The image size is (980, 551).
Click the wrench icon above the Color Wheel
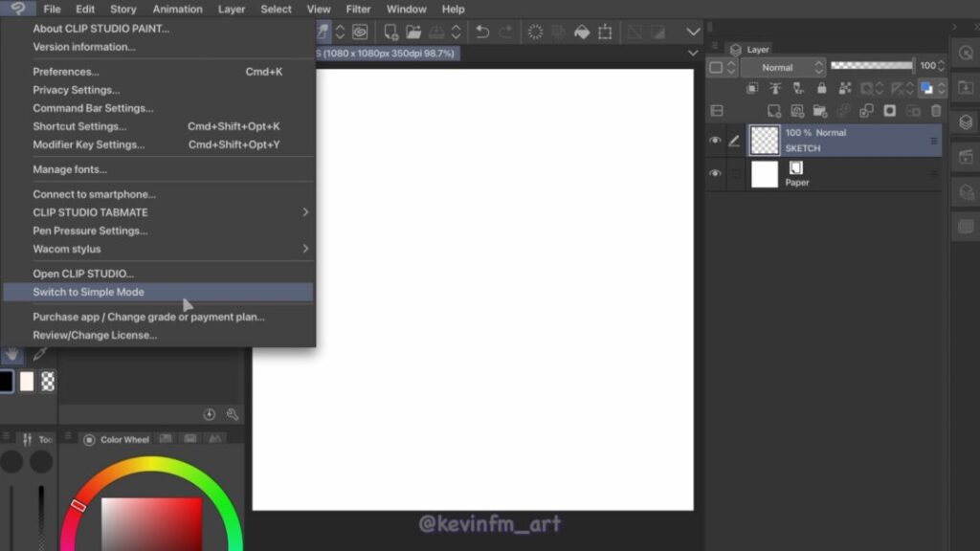(x=232, y=414)
